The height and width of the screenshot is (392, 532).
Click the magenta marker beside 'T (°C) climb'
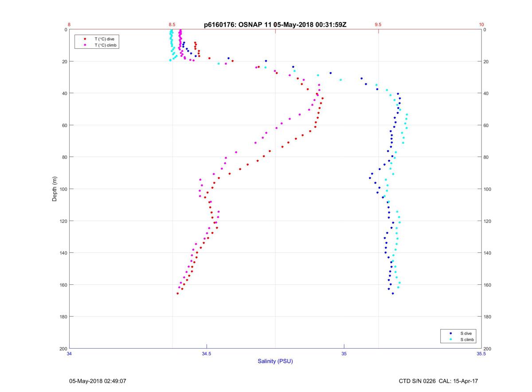pyautogui.click(x=85, y=45)
